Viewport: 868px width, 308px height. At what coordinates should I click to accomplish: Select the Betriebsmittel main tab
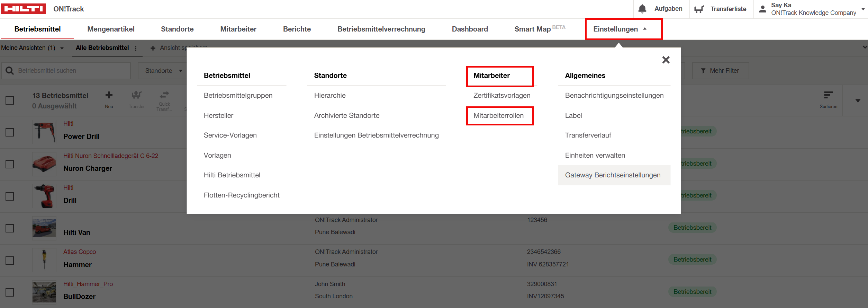coord(37,29)
